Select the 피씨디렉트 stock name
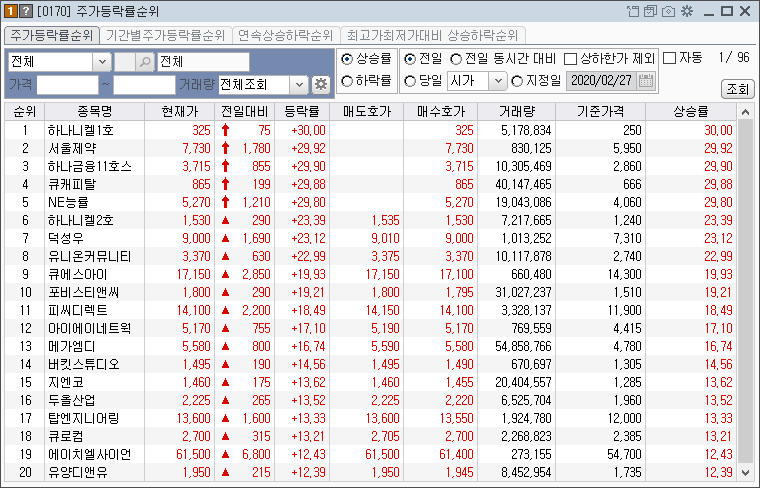This screenshot has width=760, height=488. pyautogui.click(x=78, y=310)
